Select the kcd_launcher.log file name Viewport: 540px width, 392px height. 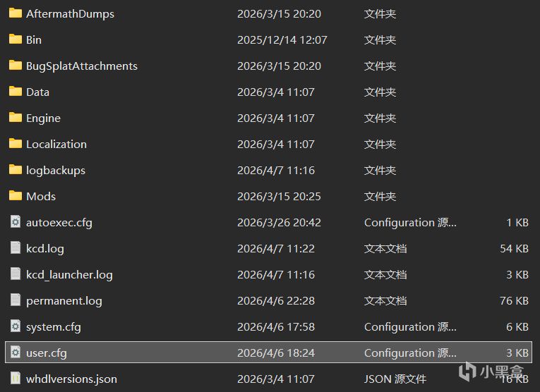pos(69,274)
